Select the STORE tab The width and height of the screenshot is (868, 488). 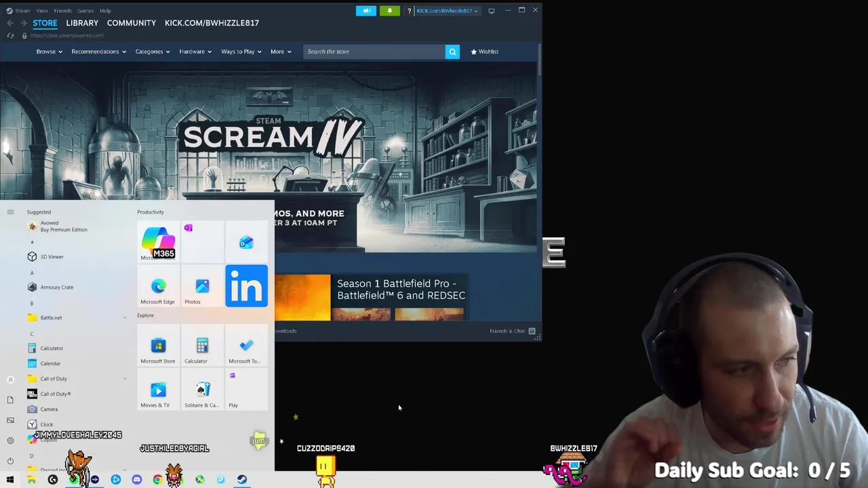[x=45, y=23]
